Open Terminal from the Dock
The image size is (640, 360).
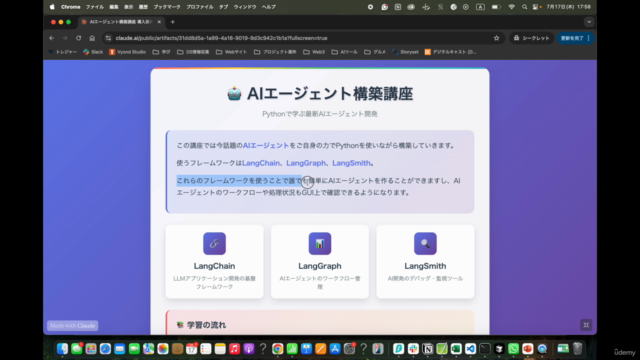(484, 349)
